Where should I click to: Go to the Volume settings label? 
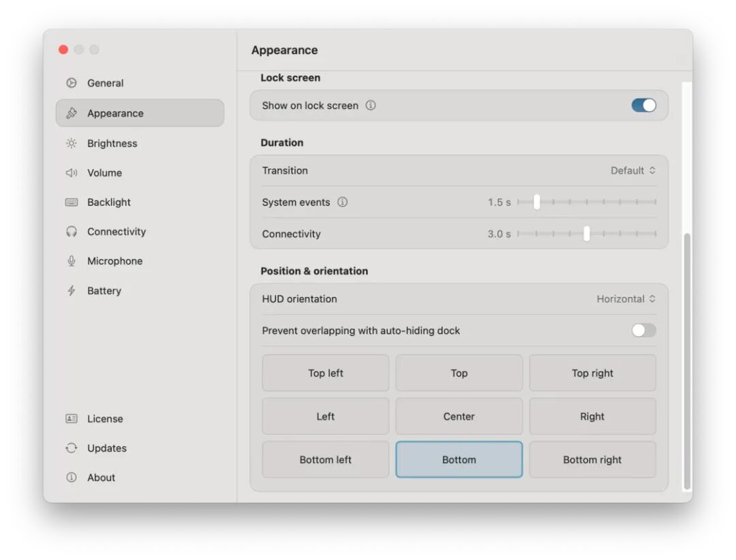[104, 173]
